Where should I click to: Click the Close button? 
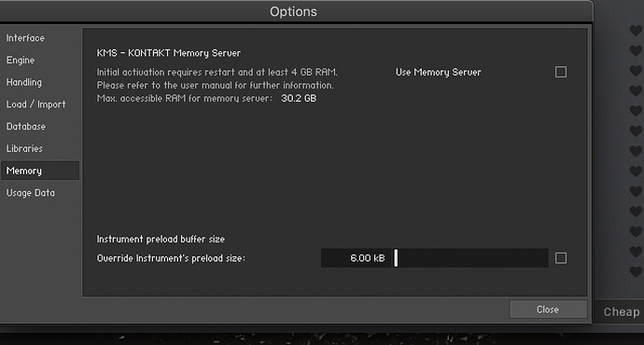[x=548, y=310]
